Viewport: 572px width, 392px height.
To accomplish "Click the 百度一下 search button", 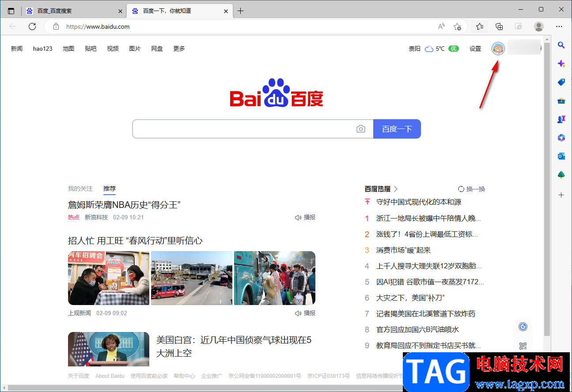I will 397,129.
